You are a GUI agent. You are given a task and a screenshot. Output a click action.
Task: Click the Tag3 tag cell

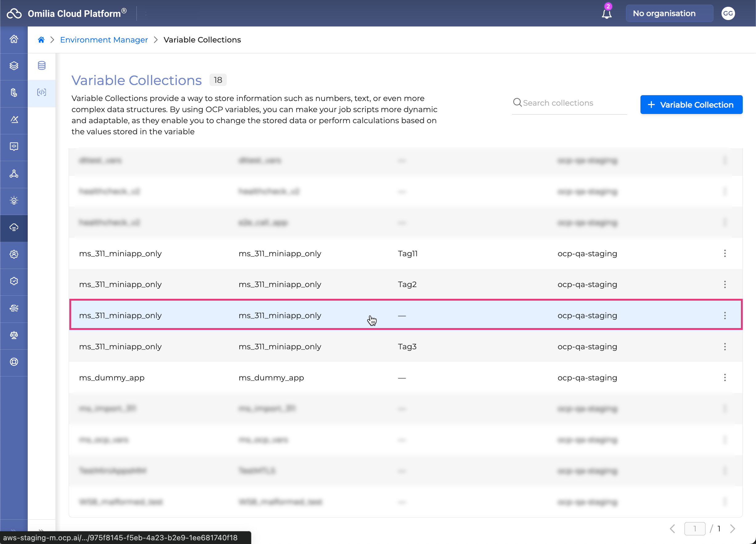[x=407, y=347]
